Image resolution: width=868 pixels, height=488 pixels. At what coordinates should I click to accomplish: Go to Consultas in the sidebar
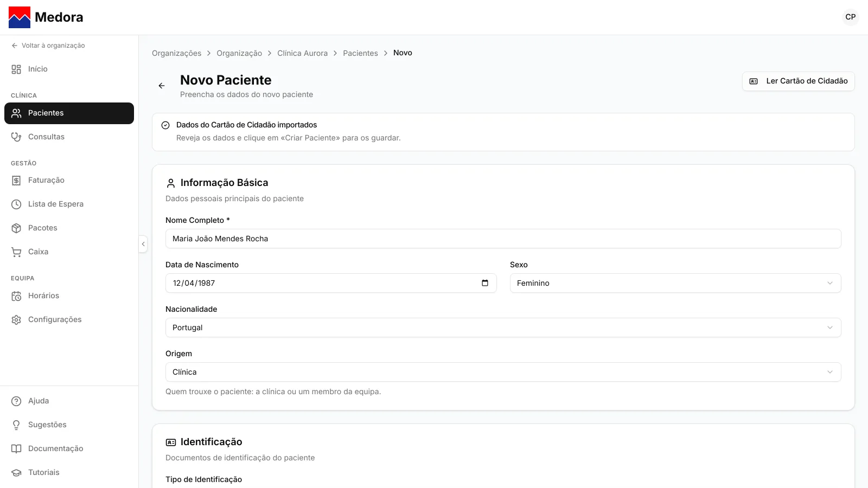click(x=69, y=137)
